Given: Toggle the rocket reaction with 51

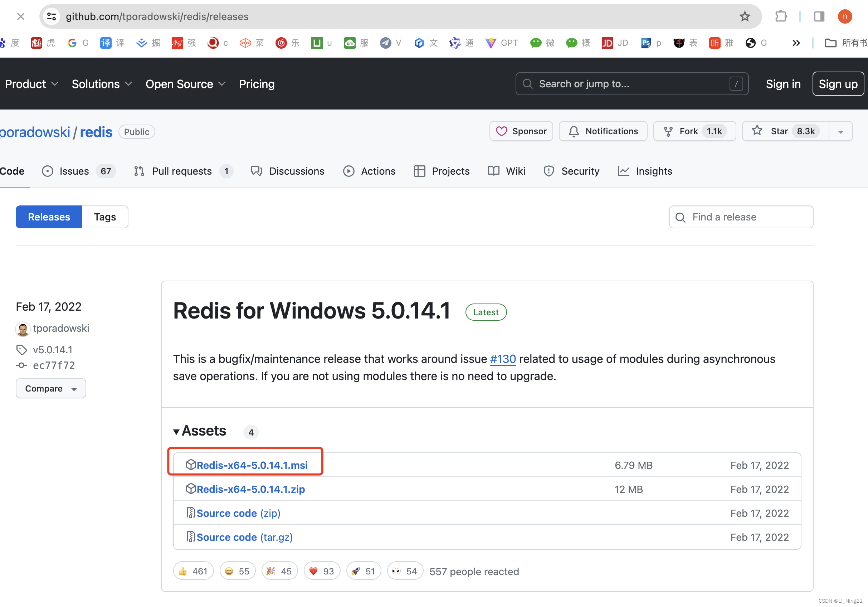Looking at the screenshot, I should pos(363,571).
